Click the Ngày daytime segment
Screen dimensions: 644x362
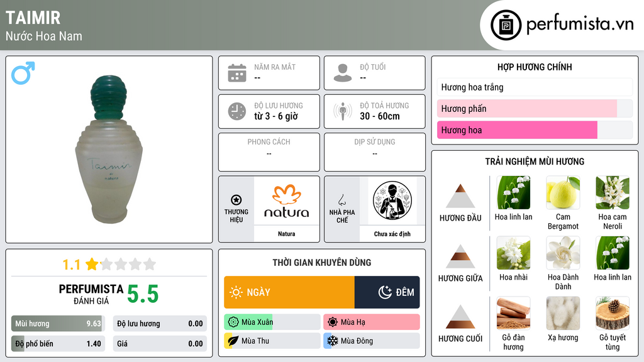[289, 292]
